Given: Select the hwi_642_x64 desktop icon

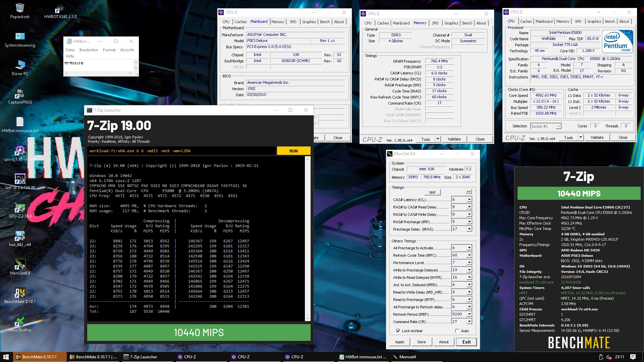Looking at the screenshot, I should [x=20, y=239].
